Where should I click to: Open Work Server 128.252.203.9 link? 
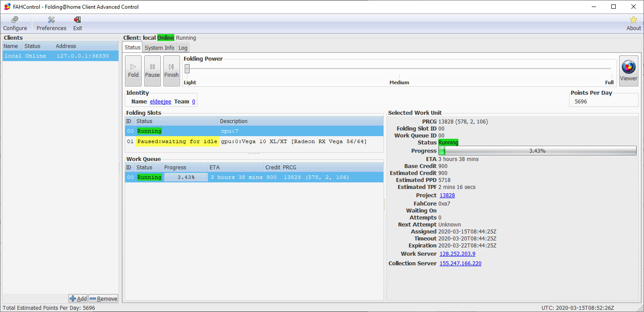click(x=458, y=254)
